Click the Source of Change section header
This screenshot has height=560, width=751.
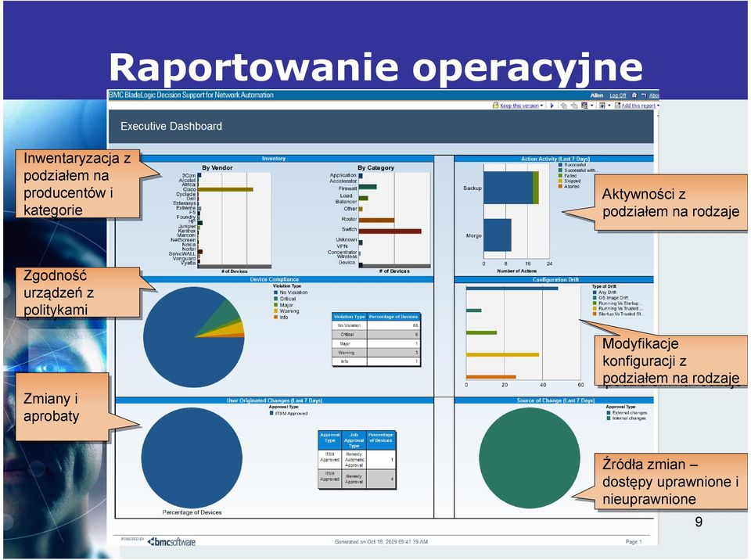(555, 400)
